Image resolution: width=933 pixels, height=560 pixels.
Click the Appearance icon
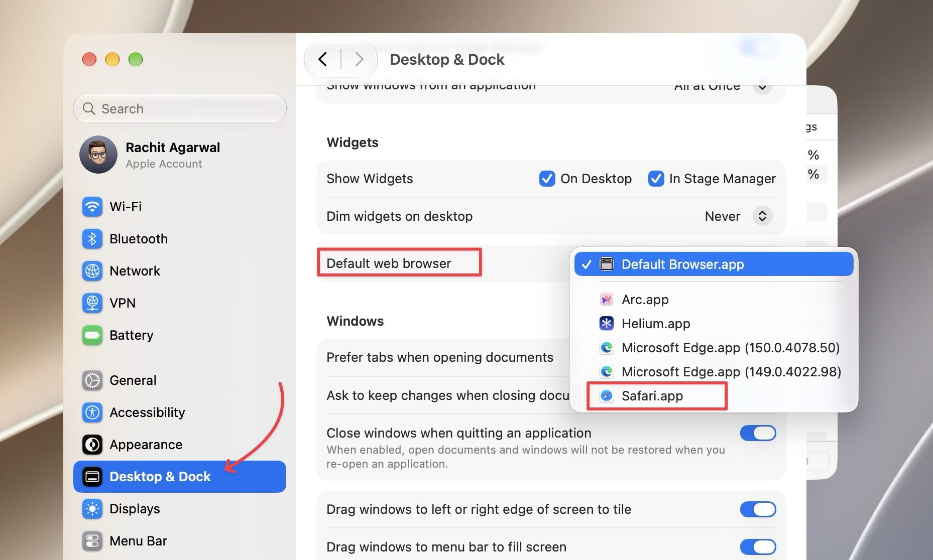click(92, 445)
